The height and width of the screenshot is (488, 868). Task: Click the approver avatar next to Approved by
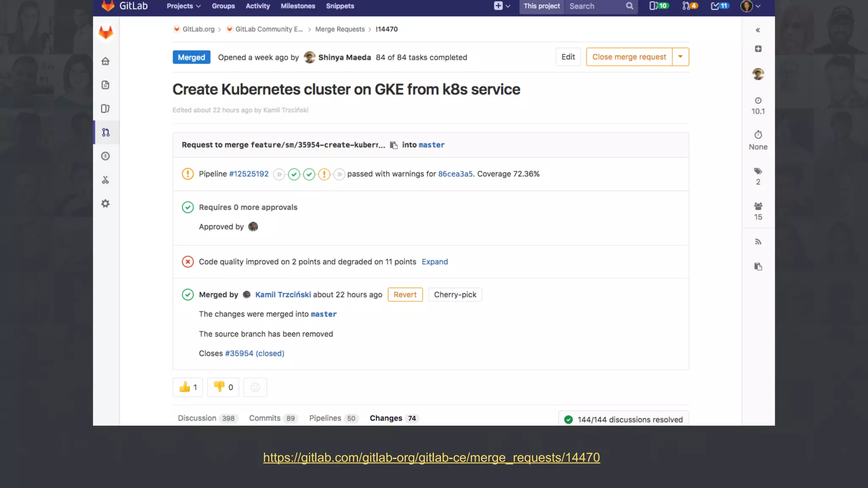pos(253,227)
